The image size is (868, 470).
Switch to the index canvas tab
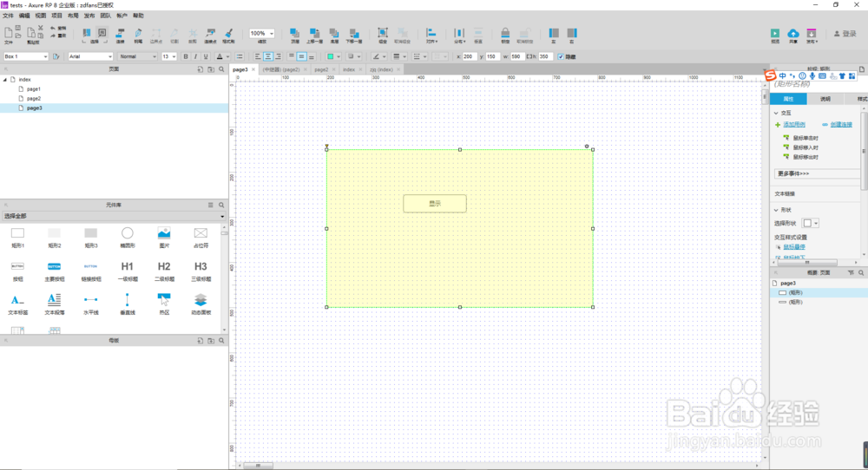pos(349,69)
